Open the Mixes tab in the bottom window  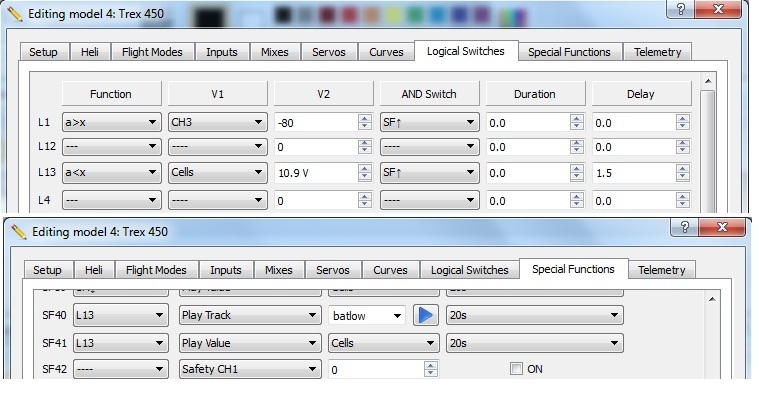[x=278, y=270]
